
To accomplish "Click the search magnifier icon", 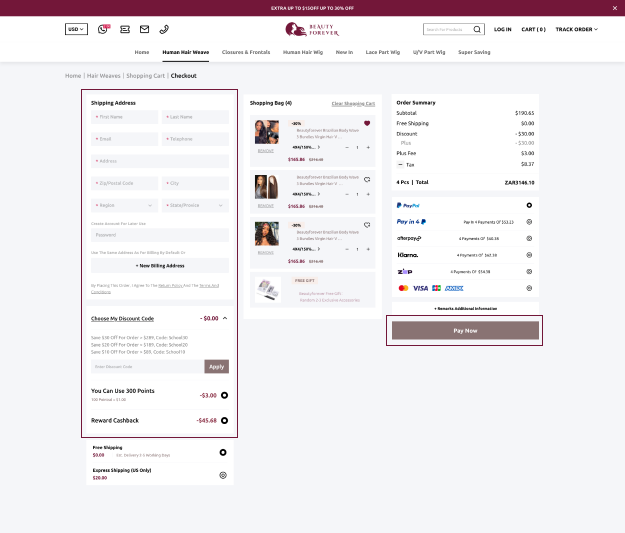I will (477, 30).
